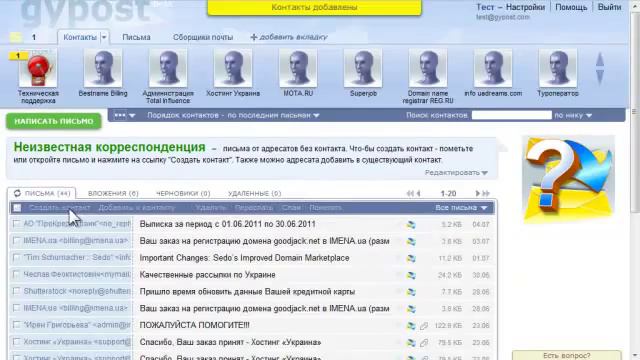640x360 pixels.
Task: Click the Переслать action
Action: coord(253,208)
